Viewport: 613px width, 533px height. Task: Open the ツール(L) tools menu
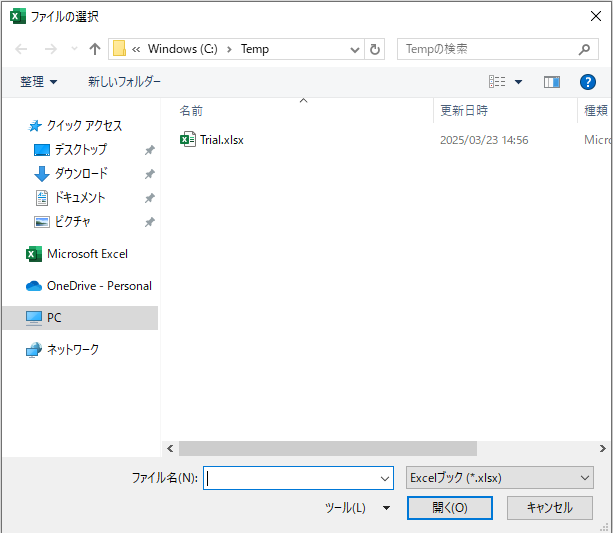[x=357, y=508]
